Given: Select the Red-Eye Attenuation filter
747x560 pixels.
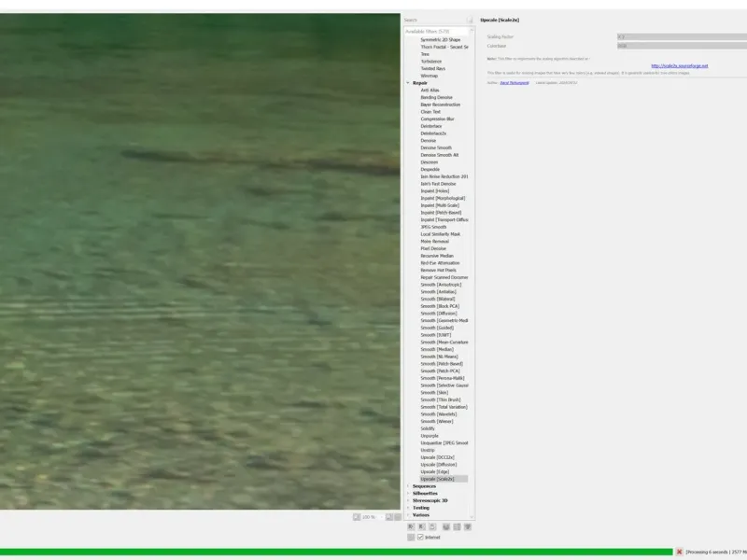Looking at the screenshot, I should click(x=440, y=263).
